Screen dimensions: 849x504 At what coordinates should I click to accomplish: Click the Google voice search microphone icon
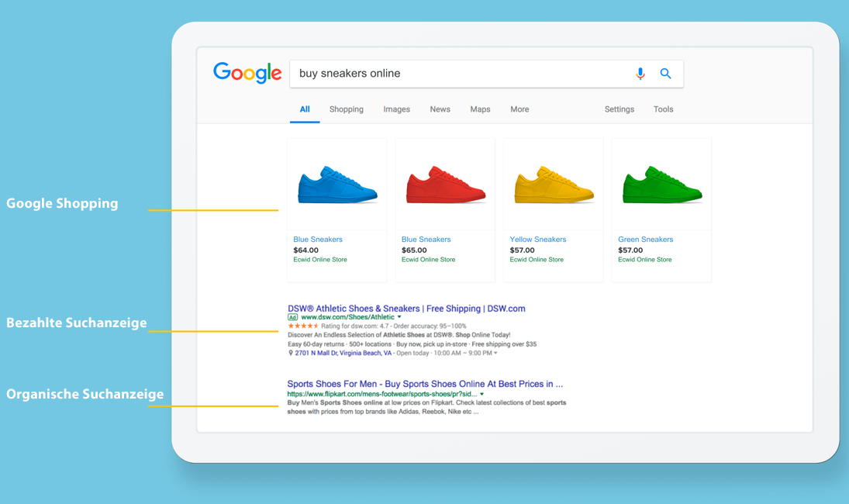pyautogui.click(x=640, y=73)
